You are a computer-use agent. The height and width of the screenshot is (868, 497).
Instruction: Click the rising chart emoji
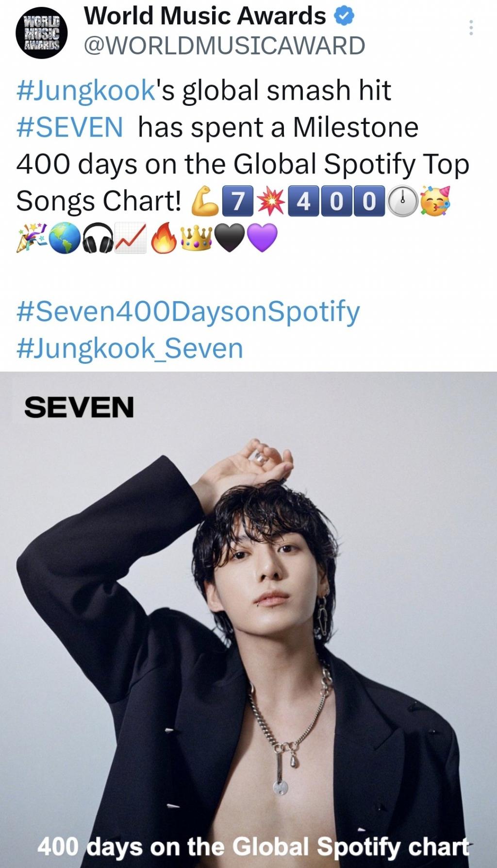click(131, 238)
